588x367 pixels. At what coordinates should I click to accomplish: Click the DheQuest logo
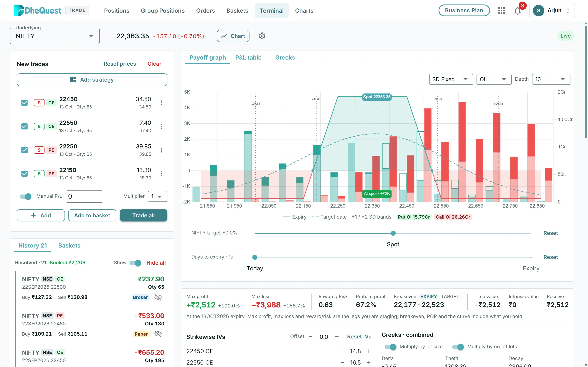tap(37, 10)
